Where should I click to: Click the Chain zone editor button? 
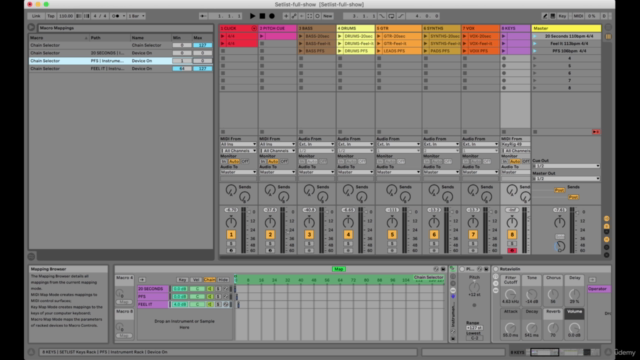pos(209,280)
